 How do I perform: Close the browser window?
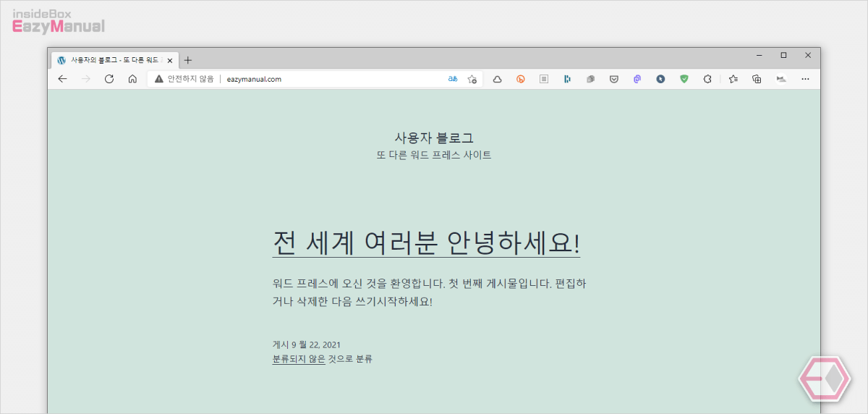point(808,55)
